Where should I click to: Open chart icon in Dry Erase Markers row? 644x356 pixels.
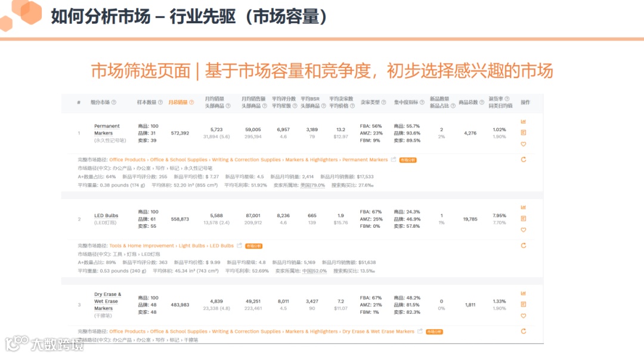[x=524, y=293]
